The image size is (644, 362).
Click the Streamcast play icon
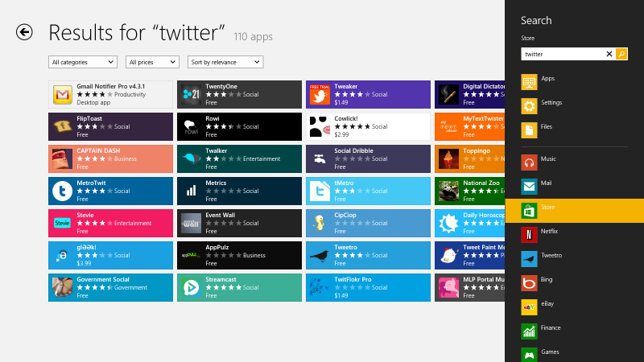click(x=191, y=287)
